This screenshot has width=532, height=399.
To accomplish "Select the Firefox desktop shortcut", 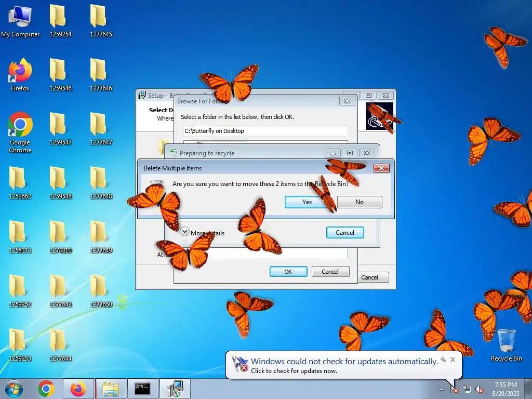I will pos(20,75).
